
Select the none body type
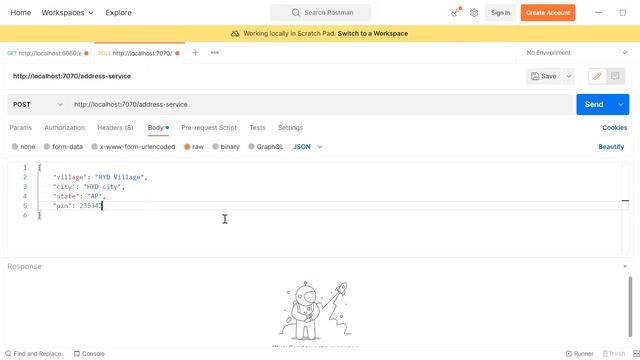click(23, 147)
